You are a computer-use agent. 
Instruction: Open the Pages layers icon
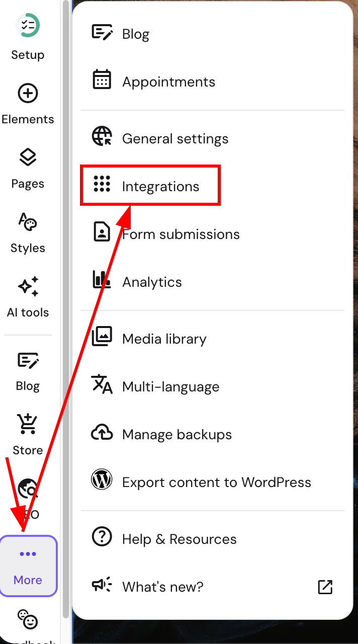[x=28, y=157]
